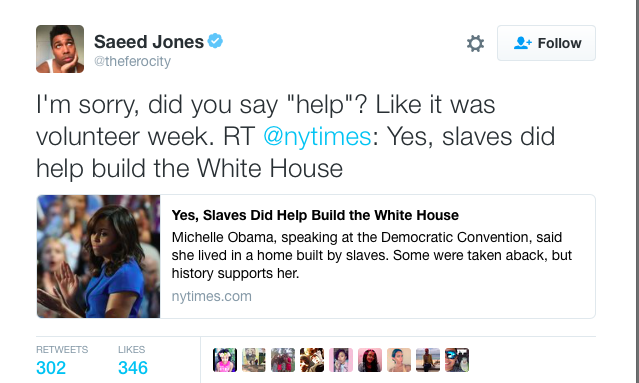Click the last liker avatar with sunglasses
The width and height of the screenshot is (639, 383).
pyautogui.click(x=457, y=360)
